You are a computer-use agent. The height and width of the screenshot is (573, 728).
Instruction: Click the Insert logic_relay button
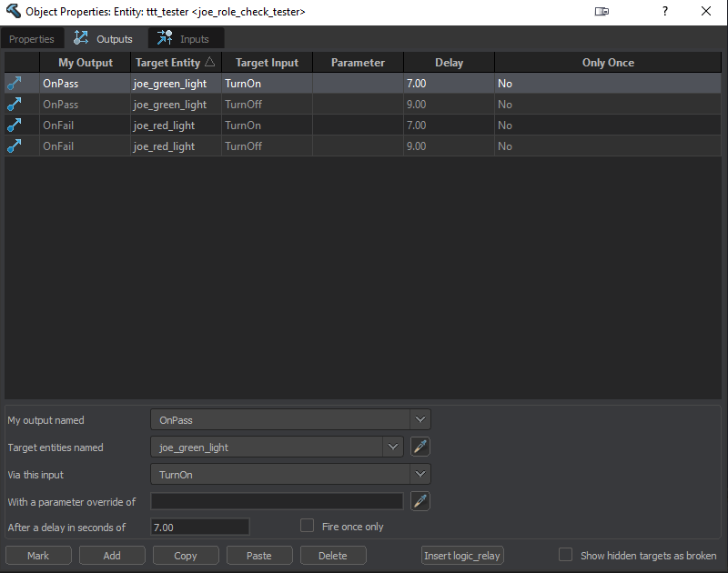click(x=463, y=556)
